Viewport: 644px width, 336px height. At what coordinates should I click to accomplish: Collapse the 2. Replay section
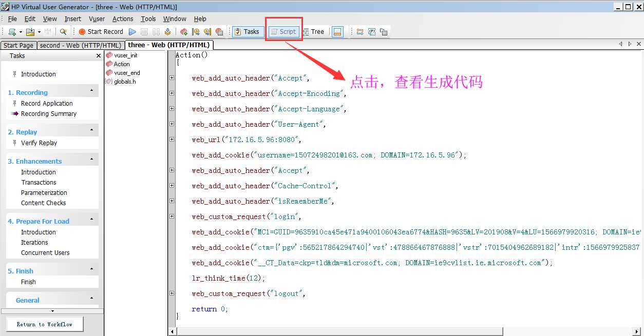[91, 130]
